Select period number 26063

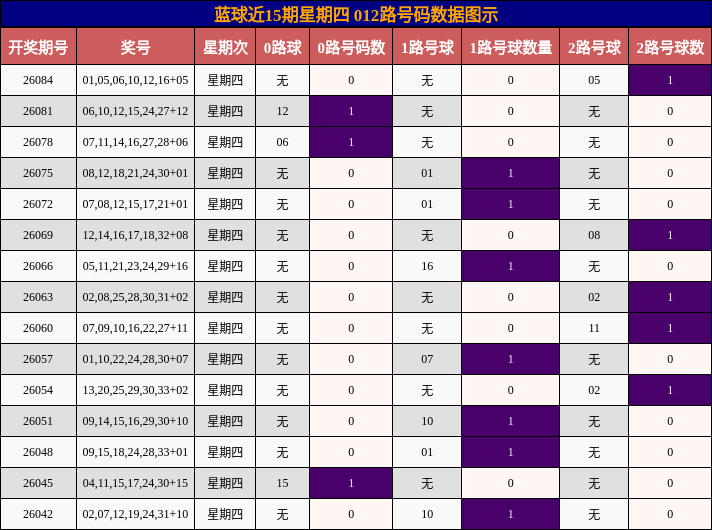tap(38, 297)
